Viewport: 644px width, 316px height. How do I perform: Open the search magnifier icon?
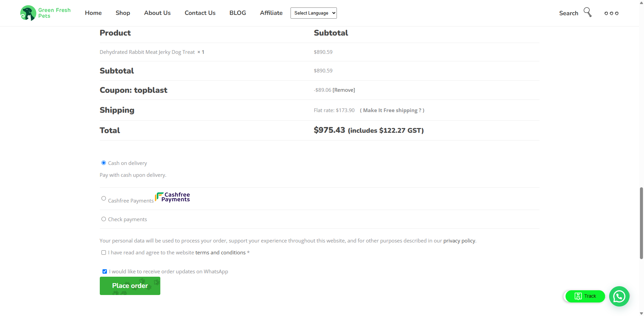coord(588,12)
